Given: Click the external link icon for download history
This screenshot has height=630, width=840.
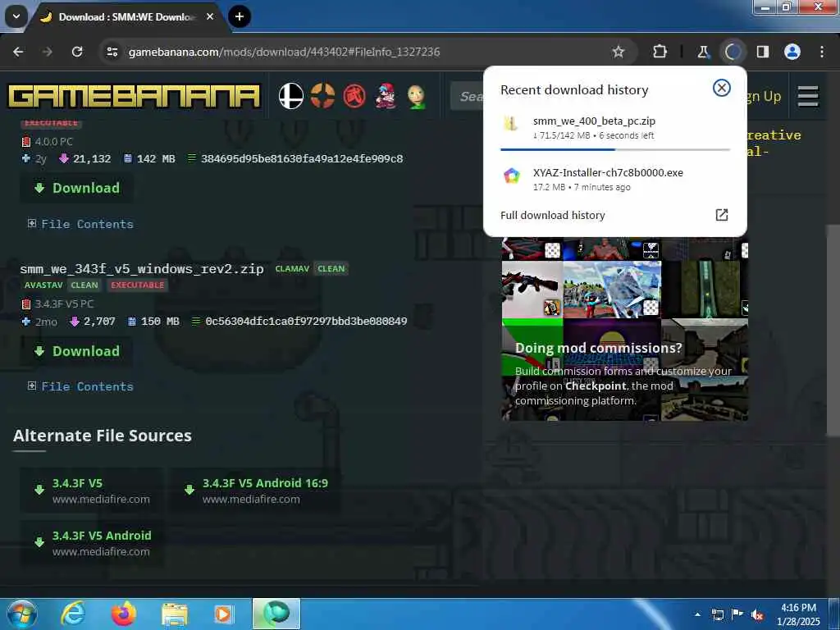Looking at the screenshot, I should [722, 215].
